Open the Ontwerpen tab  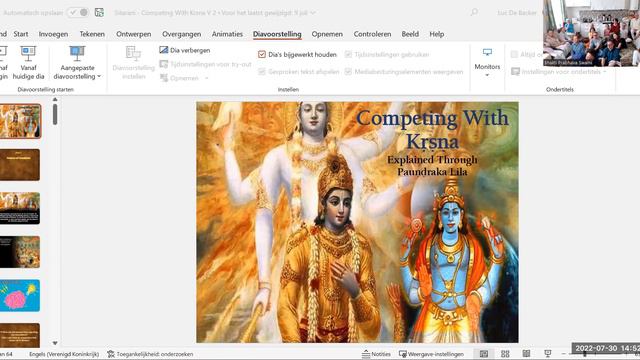133,34
